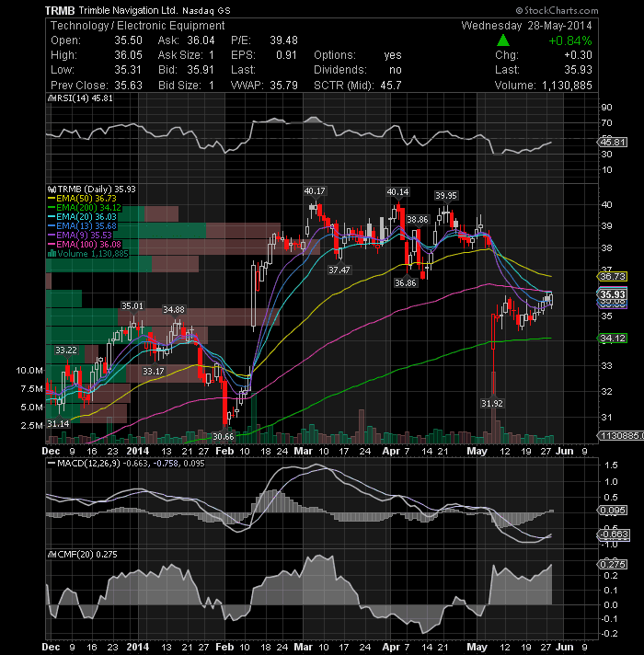Image resolution: width=644 pixels, height=655 pixels.
Task: Click the pink EMA(100) legend color dash
Action: coord(52,245)
